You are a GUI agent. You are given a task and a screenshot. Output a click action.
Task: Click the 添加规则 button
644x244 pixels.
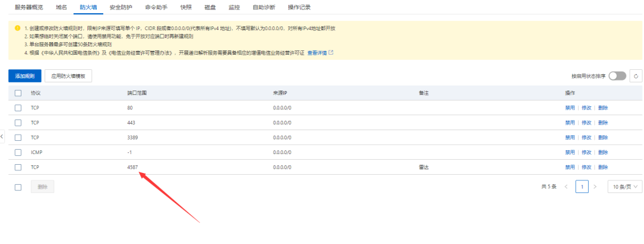pos(25,76)
